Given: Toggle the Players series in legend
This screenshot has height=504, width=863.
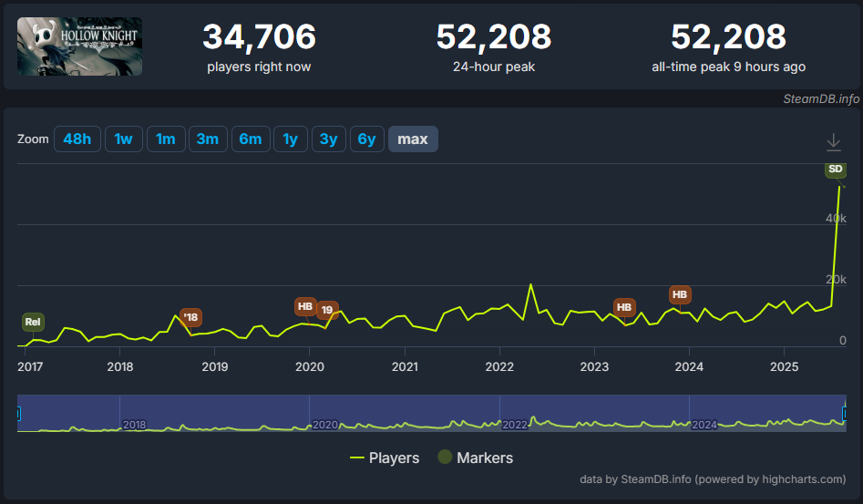Looking at the screenshot, I should tap(385, 458).
